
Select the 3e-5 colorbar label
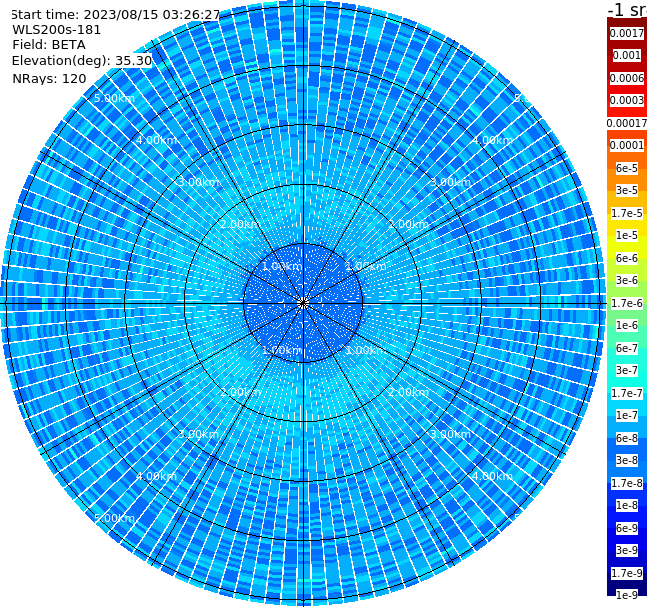pyautogui.click(x=627, y=190)
